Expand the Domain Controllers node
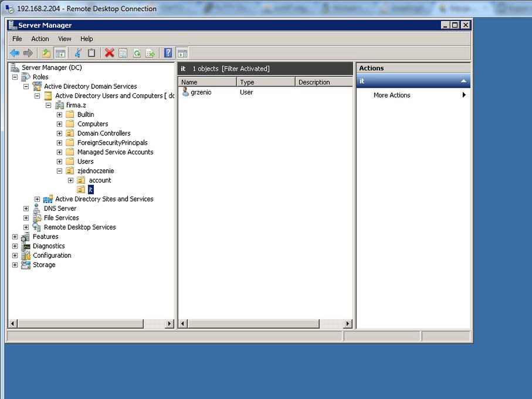The image size is (532, 399). [59, 133]
